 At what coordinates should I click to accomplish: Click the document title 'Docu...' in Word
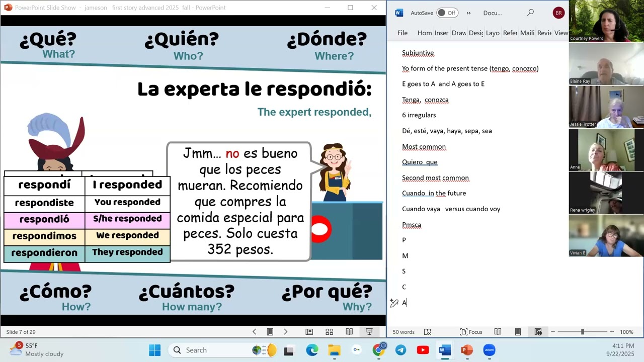point(493,13)
